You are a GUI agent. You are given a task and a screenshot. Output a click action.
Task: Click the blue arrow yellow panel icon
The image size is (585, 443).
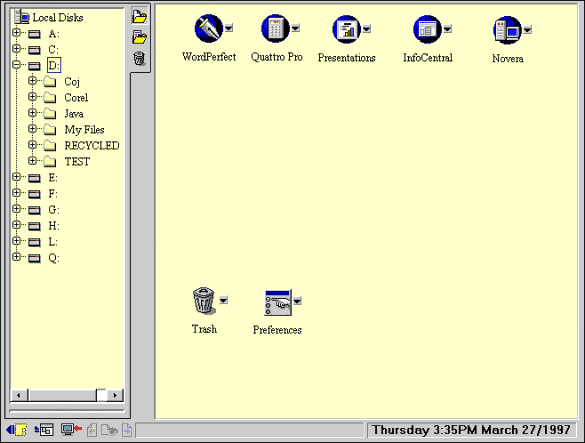coord(16,430)
